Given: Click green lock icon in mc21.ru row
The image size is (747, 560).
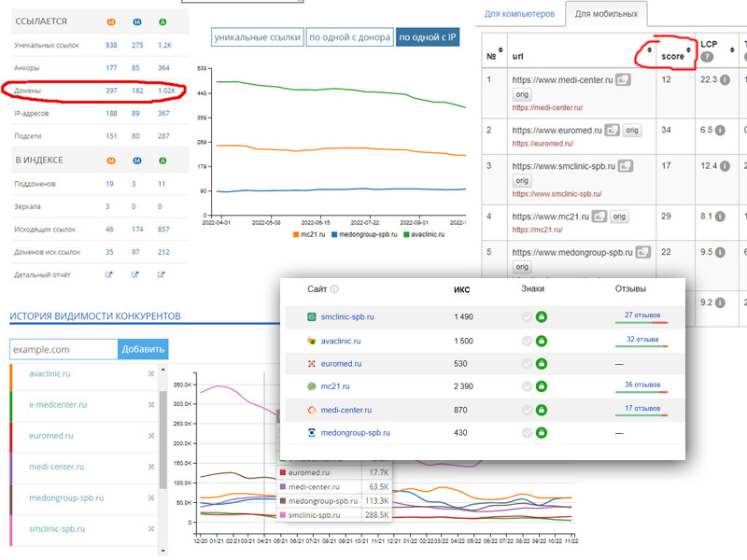Looking at the screenshot, I should coord(542,386).
